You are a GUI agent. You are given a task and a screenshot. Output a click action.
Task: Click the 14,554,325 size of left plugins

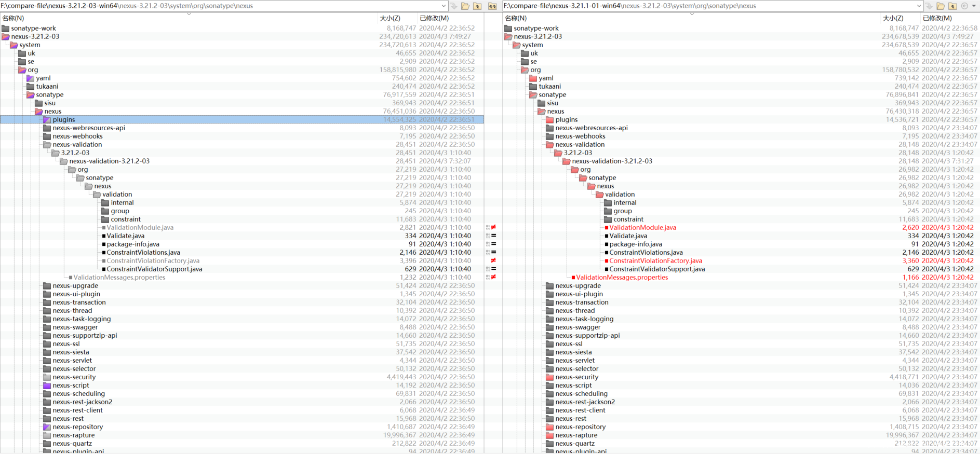pos(400,120)
